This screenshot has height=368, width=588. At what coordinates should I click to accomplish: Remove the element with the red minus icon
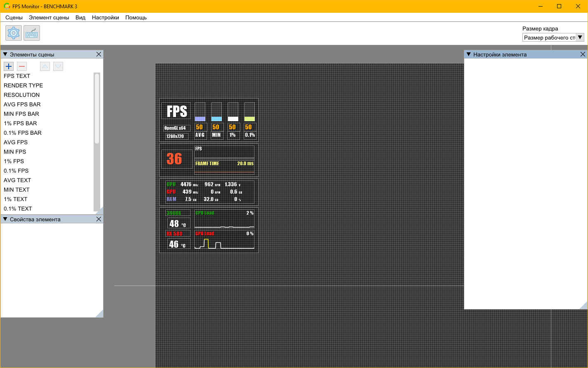tap(22, 66)
